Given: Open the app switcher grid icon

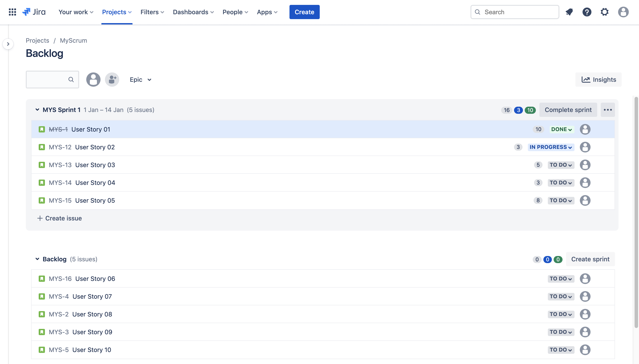Looking at the screenshot, I should (12, 12).
